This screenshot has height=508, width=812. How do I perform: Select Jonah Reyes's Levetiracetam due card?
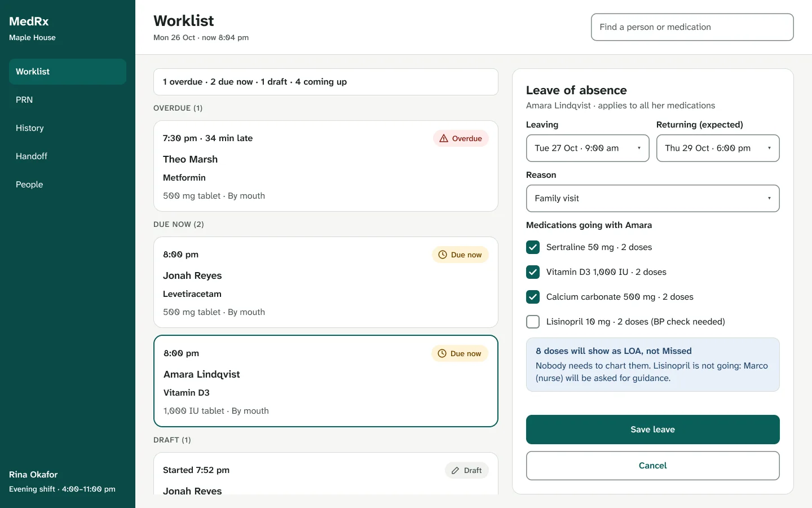point(326,282)
